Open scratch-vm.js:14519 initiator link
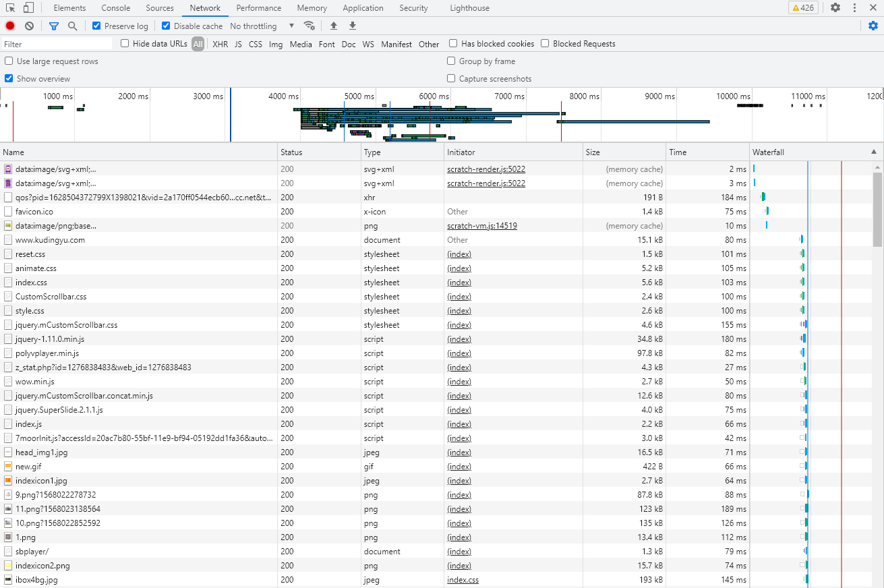Viewport: 884px width, 588px height. pos(482,226)
